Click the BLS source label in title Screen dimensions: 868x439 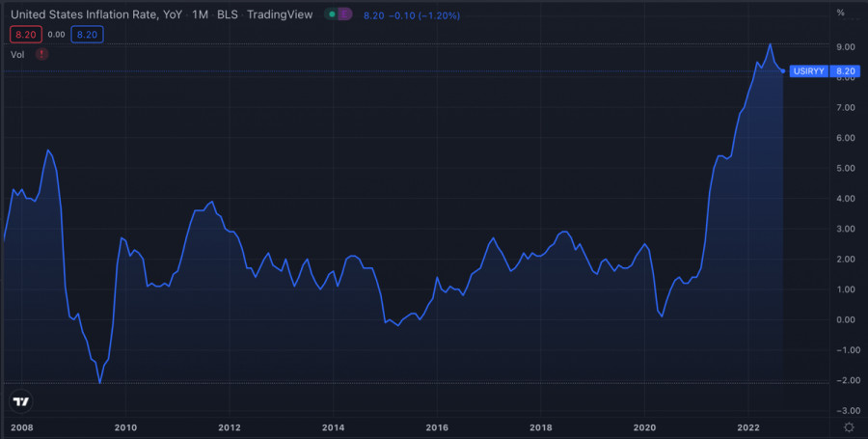pyautogui.click(x=228, y=14)
